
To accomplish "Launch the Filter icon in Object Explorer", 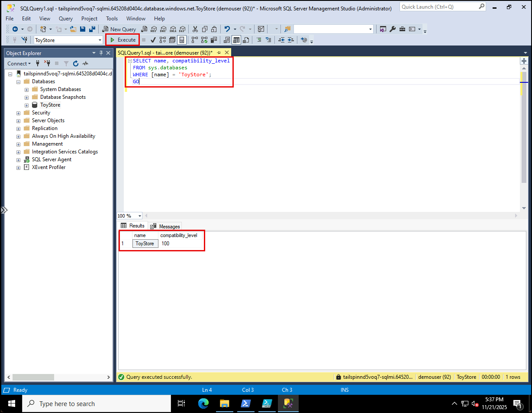I will pos(67,63).
